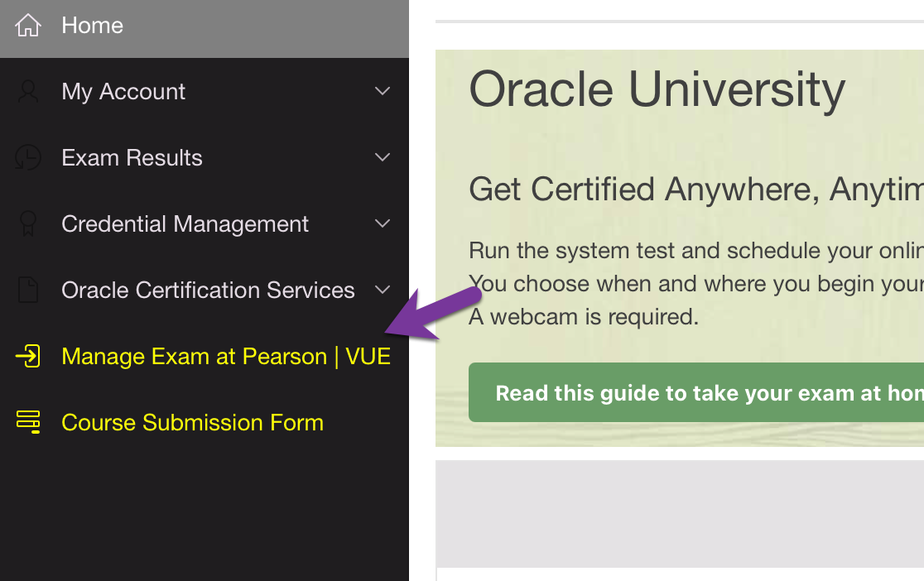Open the Credential Management menu label
Screen dimensions: 924x581
click(x=185, y=223)
